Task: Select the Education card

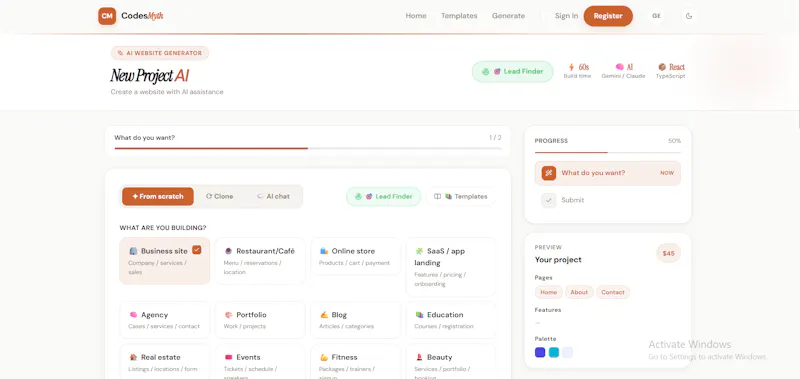Action: coord(451,320)
